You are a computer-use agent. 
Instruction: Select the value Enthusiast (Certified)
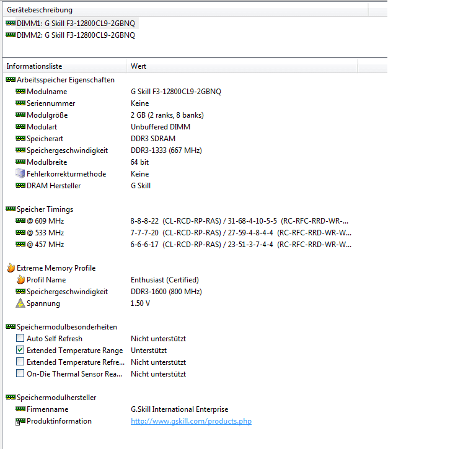coord(165,280)
